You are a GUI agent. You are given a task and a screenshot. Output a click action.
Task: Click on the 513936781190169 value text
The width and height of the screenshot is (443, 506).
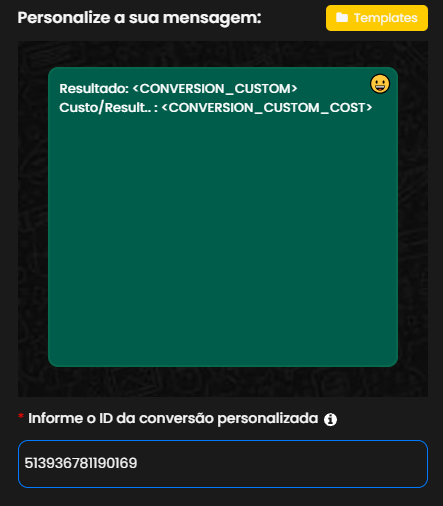81,463
